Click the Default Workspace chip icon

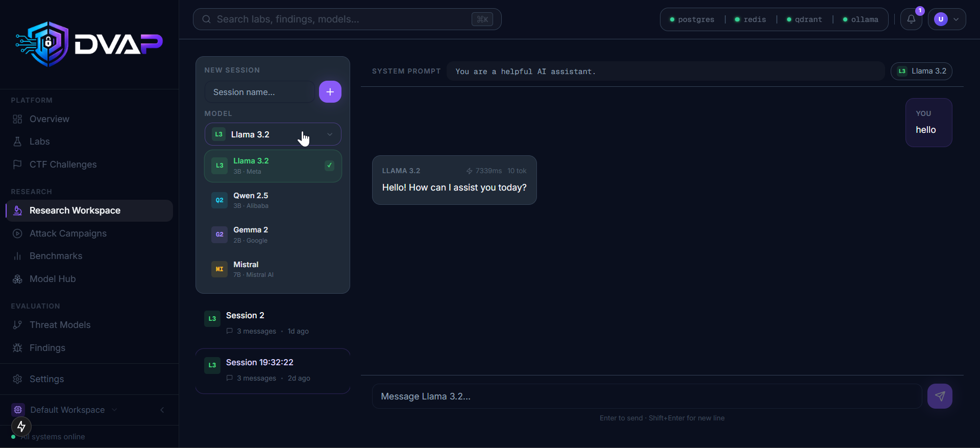coord(18,410)
